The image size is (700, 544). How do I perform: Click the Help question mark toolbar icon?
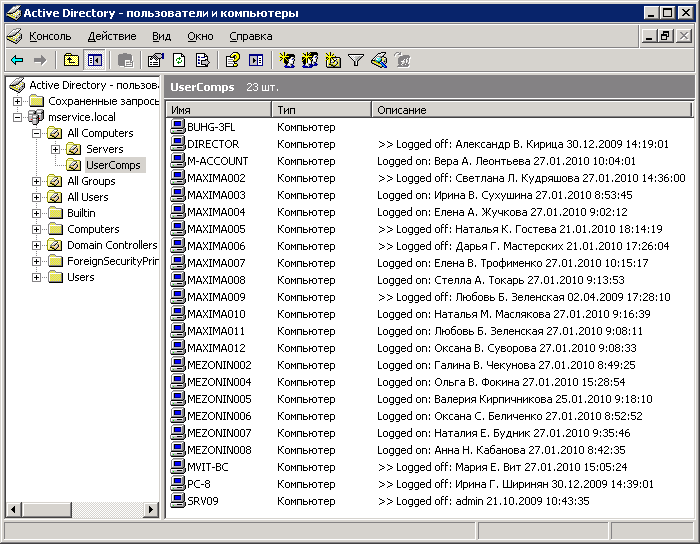(233, 61)
